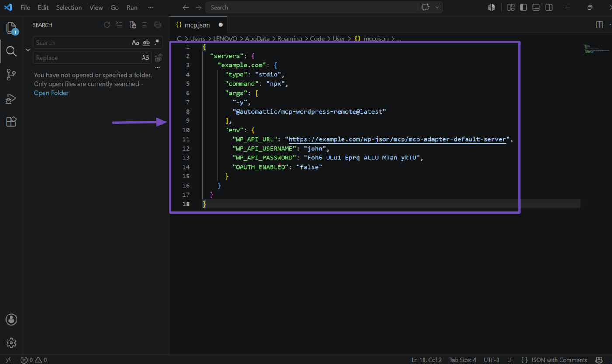The width and height of the screenshot is (612, 364).
Task: Toggle Use Regular Expression option
Action: pos(157,42)
